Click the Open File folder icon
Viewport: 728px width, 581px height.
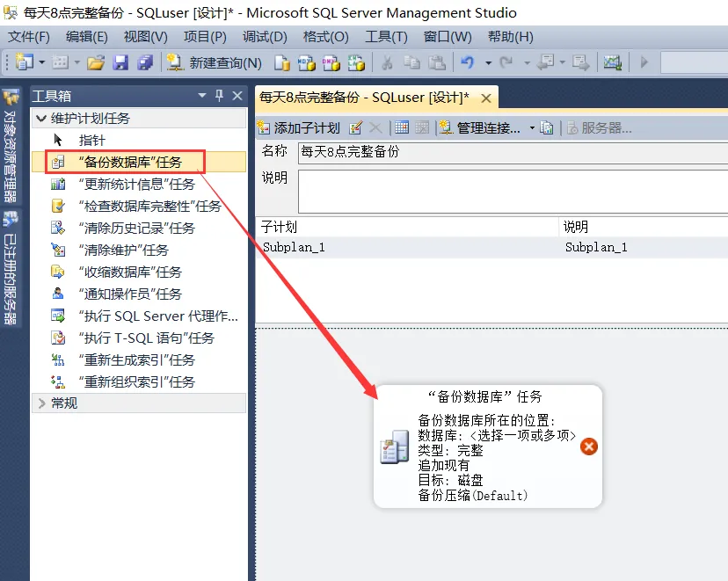point(96,62)
